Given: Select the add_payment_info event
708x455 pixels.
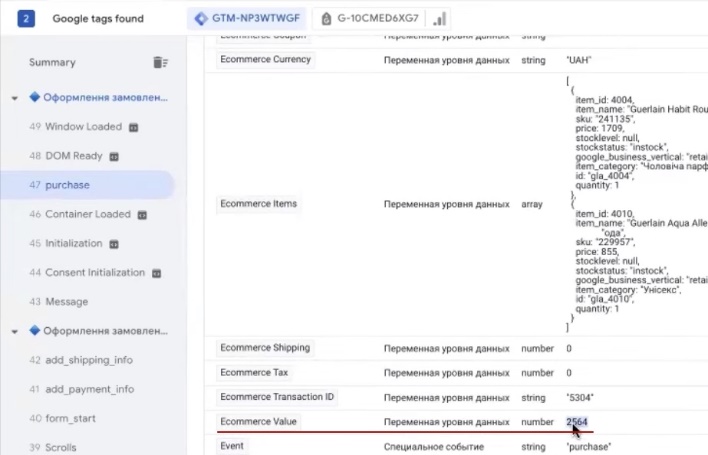Looking at the screenshot, I should [x=88, y=389].
